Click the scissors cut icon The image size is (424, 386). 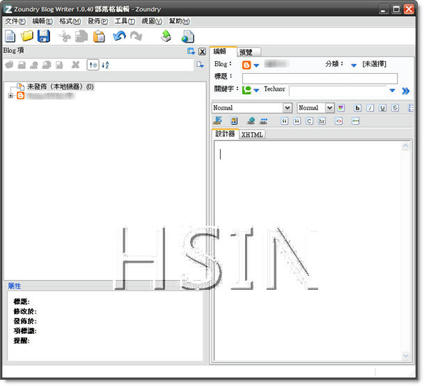click(65, 36)
